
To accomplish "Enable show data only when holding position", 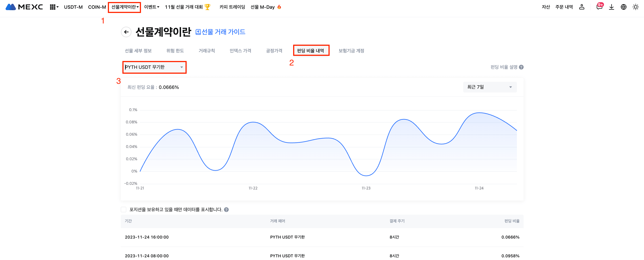I will click(x=124, y=210).
